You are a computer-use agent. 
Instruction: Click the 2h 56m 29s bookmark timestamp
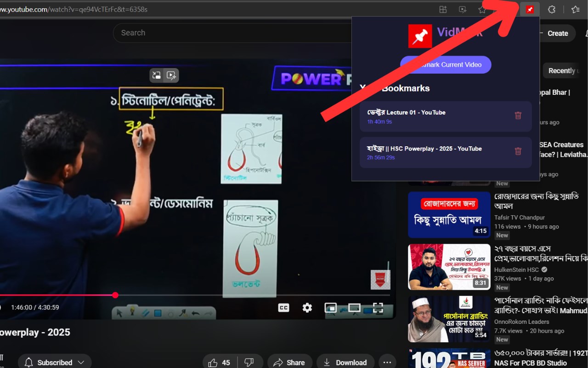(x=381, y=157)
